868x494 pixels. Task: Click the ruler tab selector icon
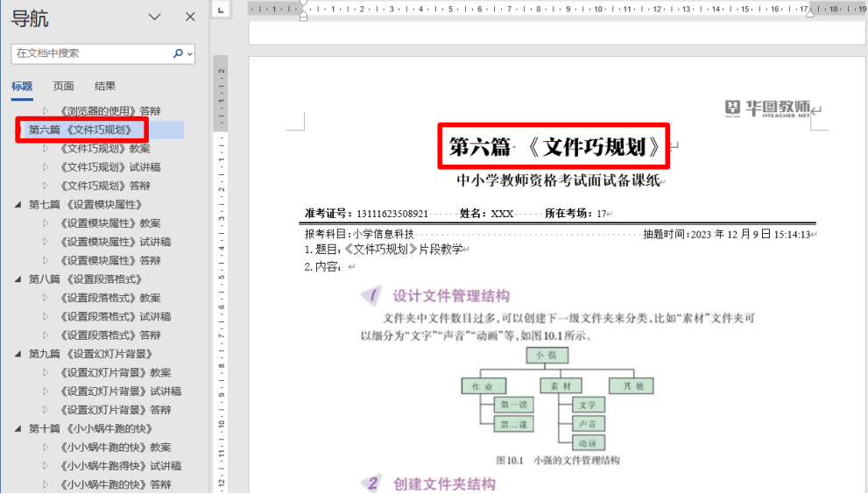[x=221, y=10]
